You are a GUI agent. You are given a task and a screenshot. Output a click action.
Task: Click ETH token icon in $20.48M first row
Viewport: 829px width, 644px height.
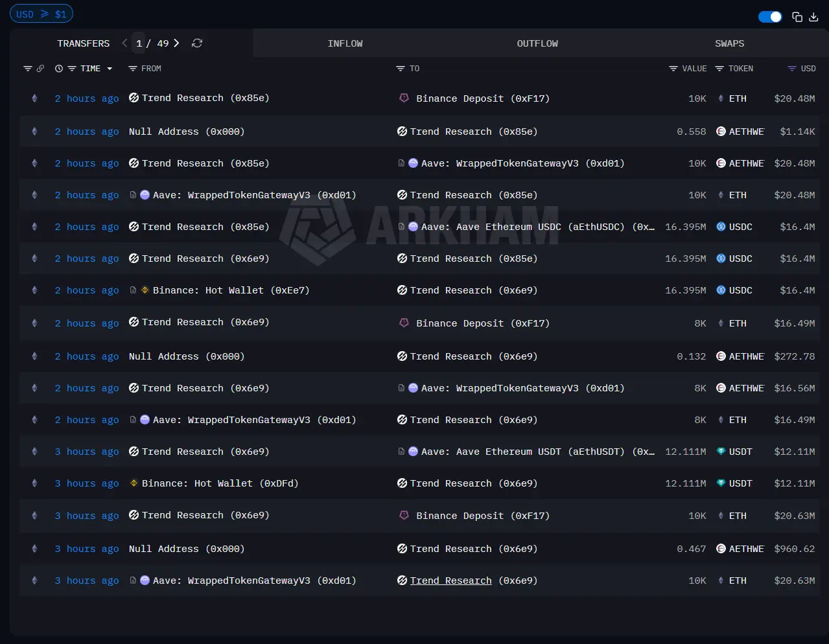(x=721, y=98)
